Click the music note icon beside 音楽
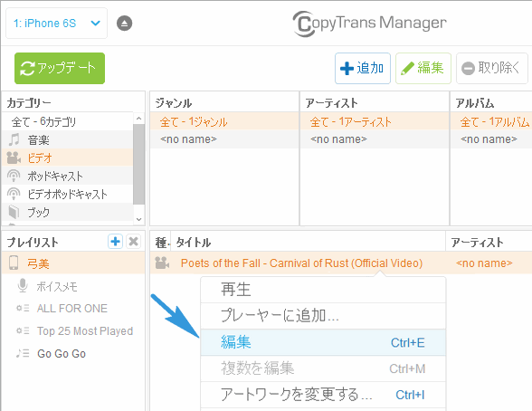Screen dimensions: 532x411 14,139
